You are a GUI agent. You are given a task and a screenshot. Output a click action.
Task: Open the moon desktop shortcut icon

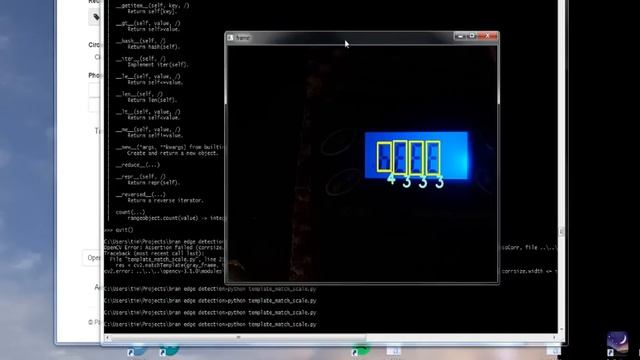[617, 342]
